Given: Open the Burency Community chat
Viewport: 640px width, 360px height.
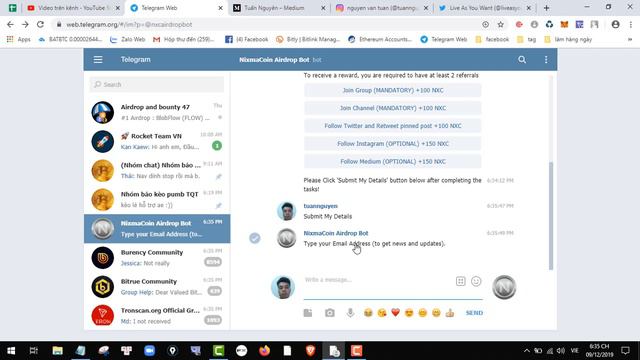Looking at the screenshot, I should [157, 258].
